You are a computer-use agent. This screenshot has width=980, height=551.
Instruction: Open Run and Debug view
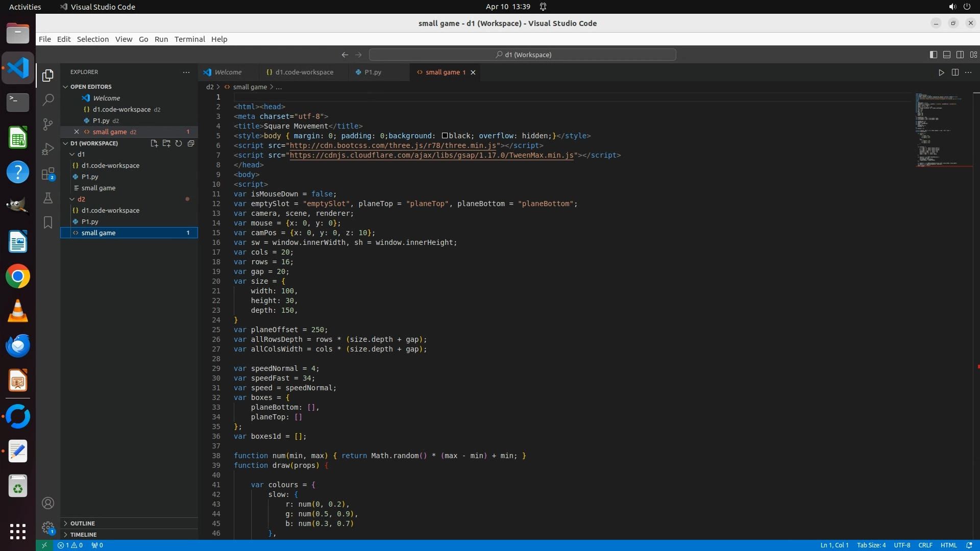(48, 149)
